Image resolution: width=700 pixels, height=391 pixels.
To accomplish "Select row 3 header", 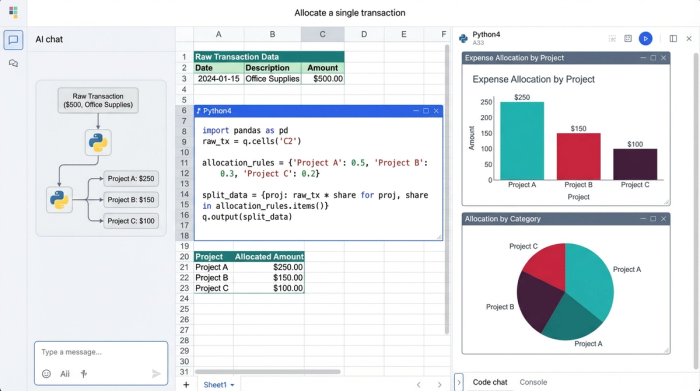I will (x=184, y=79).
